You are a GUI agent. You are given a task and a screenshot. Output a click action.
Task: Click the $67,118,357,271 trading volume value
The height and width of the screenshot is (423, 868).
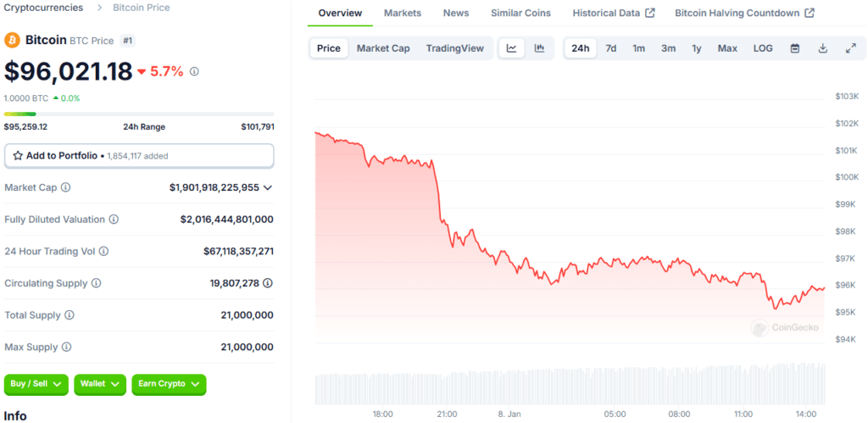[x=238, y=252]
